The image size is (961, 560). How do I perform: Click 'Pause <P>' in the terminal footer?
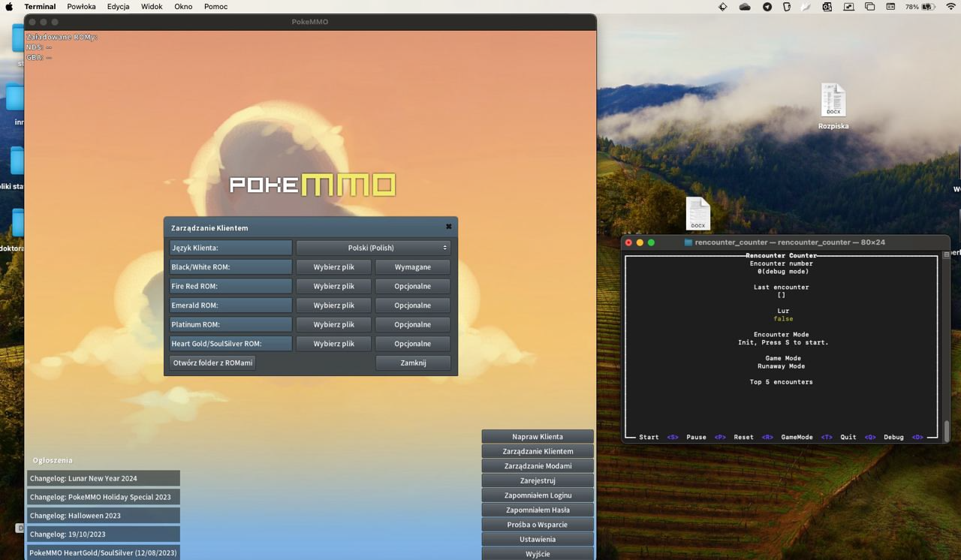click(x=706, y=437)
